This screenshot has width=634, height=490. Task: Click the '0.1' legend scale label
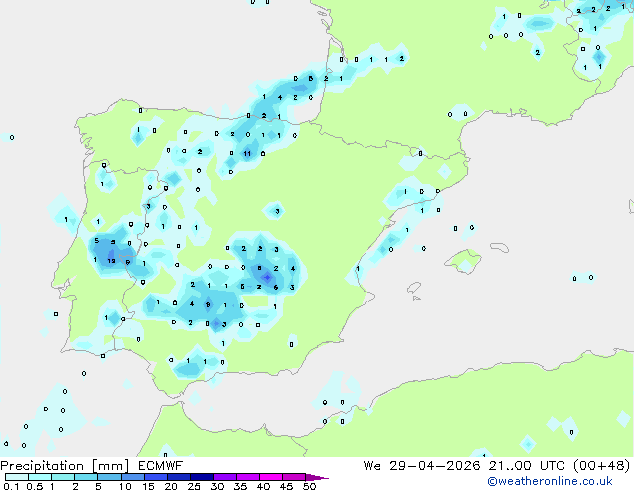point(11,486)
